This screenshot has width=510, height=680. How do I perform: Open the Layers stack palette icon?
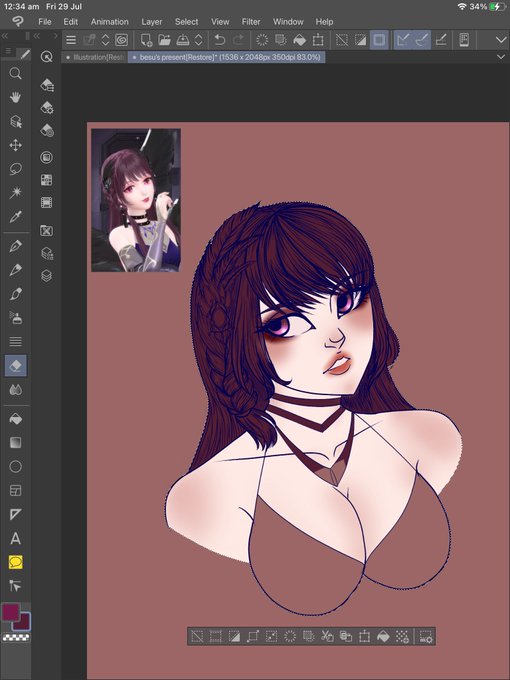[46, 275]
